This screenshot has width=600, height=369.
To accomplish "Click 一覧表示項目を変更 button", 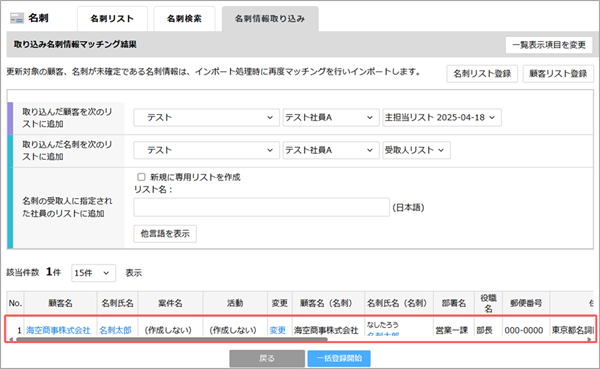I will point(549,45).
